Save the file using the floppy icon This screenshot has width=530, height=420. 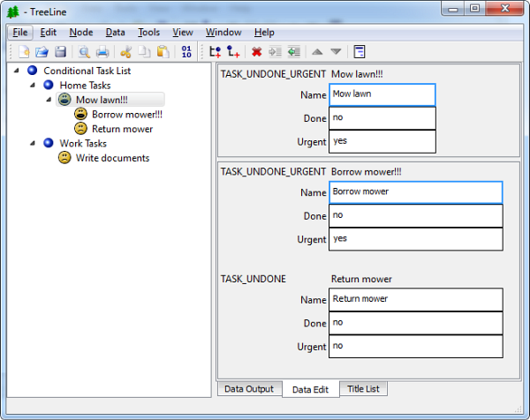click(x=60, y=52)
